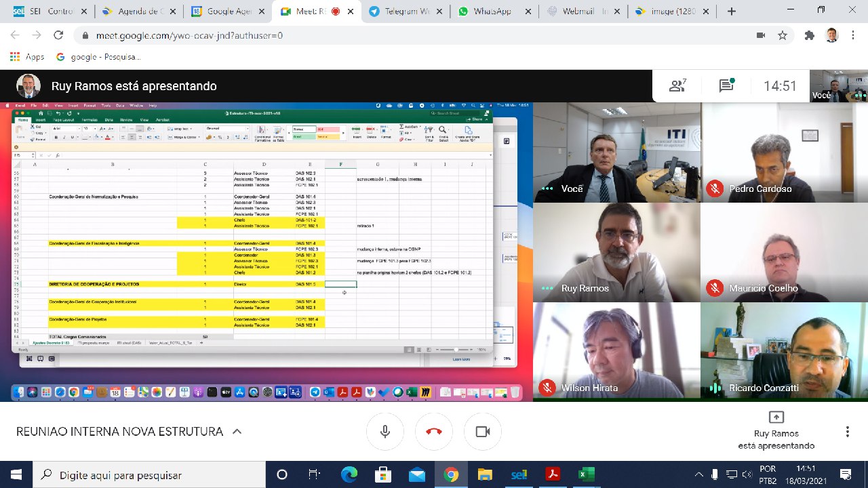The image size is (868, 488).
Task: Turn off your camera in Meet
Action: (483, 432)
